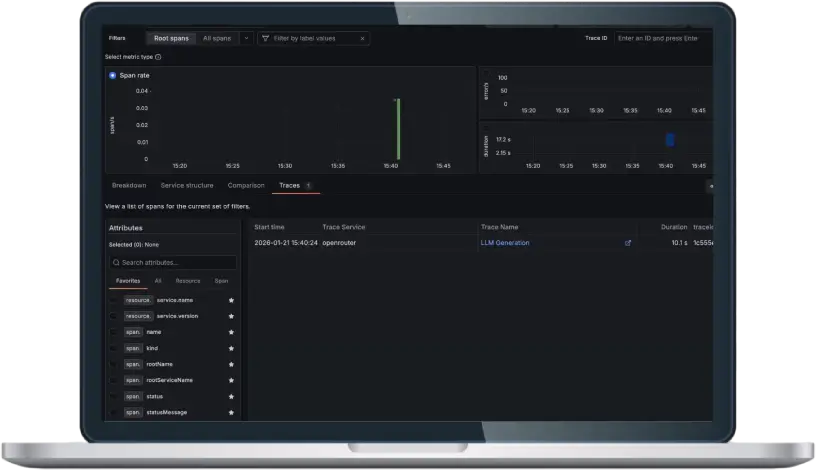The height and width of the screenshot is (470, 816).
Task: Focus the Search attributes field
Action: (x=173, y=263)
